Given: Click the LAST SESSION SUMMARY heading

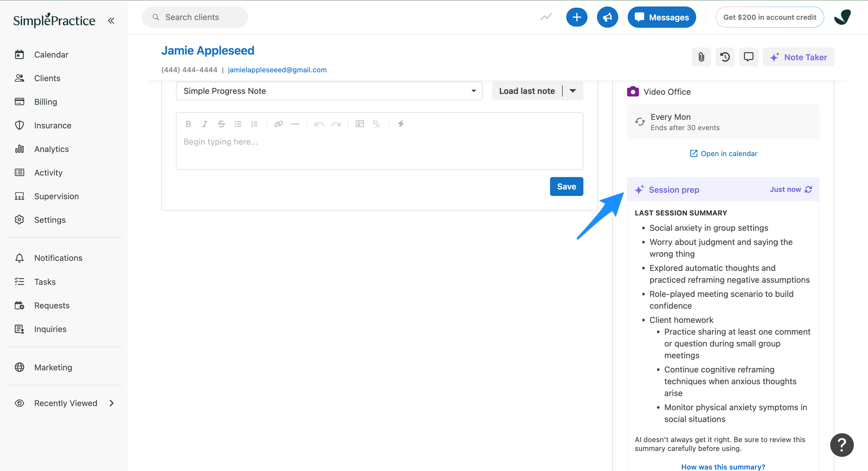Looking at the screenshot, I should (681, 213).
